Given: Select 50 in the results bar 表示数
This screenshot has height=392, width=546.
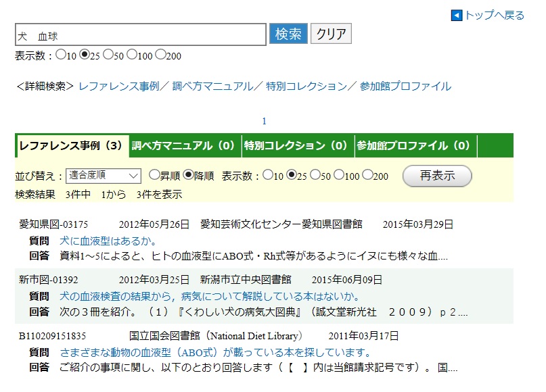Looking at the screenshot, I should click(315, 174).
